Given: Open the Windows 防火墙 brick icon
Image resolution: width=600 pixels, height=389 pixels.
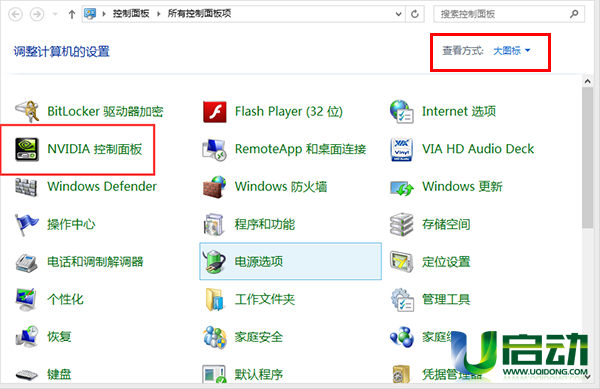Looking at the screenshot, I should pos(214,187).
